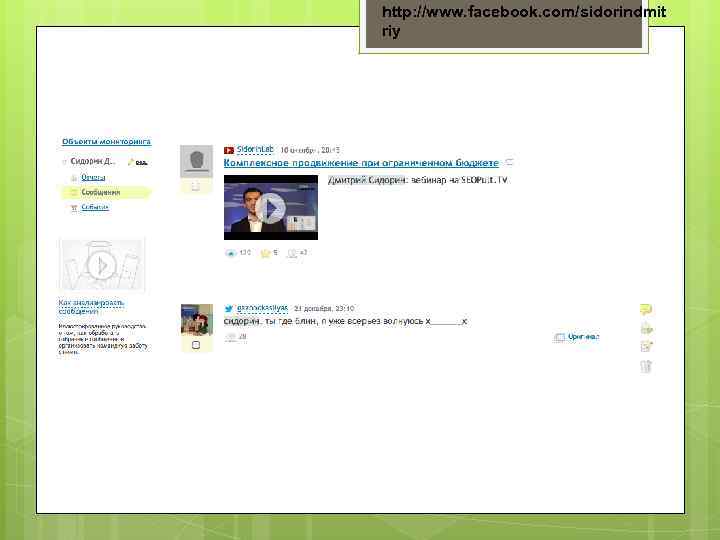Play the sidebar tutorial video thumbnail
The height and width of the screenshot is (540, 720).
coord(101,265)
